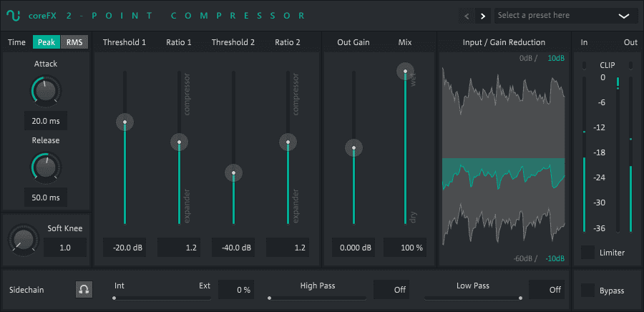Screen dimensions: 644x312
Task: Click the Out Gain 0.000 dB field
Action: click(x=353, y=248)
